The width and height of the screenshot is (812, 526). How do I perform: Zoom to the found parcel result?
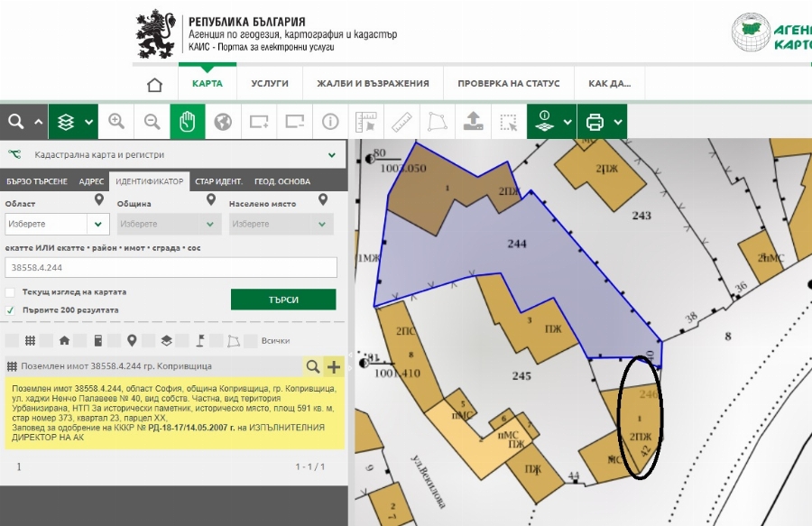tap(312, 366)
